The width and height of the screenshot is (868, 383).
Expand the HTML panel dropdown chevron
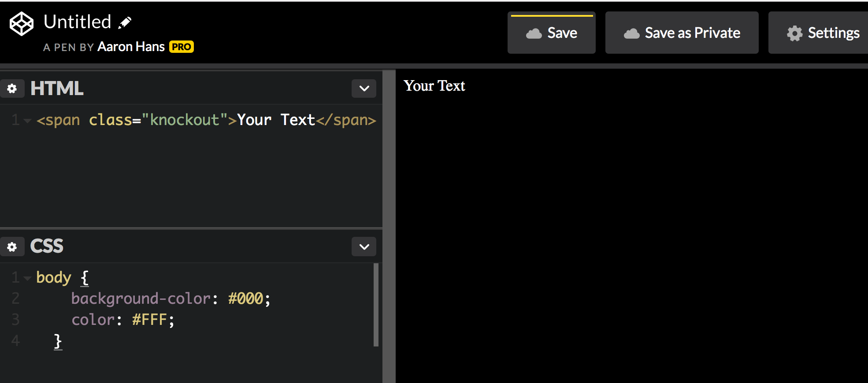click(364, 88)
